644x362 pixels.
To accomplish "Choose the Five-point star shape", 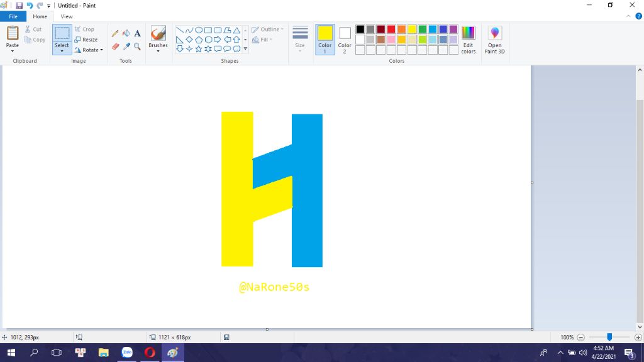I will tap(199, 49).
